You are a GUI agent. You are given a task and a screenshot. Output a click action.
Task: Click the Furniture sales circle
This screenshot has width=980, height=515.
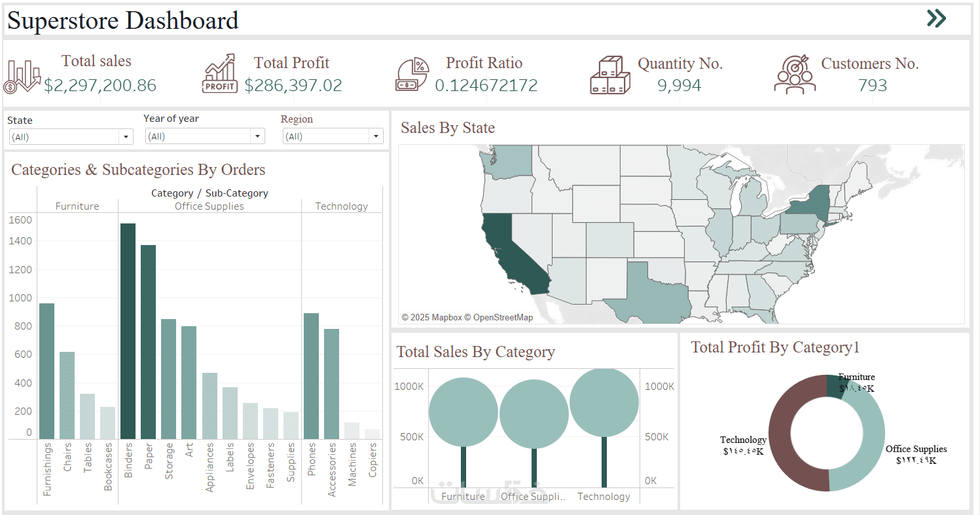[463, 411]
